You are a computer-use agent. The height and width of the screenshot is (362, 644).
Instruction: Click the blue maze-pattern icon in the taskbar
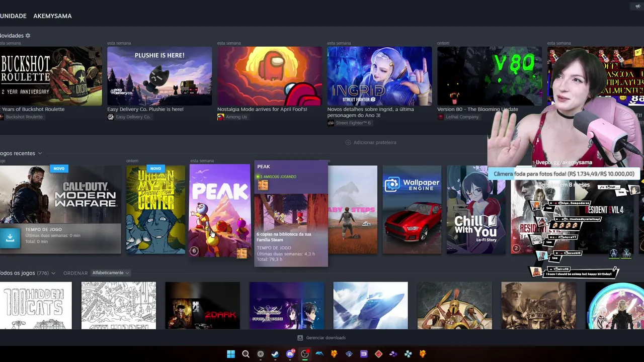click(349, 354)
